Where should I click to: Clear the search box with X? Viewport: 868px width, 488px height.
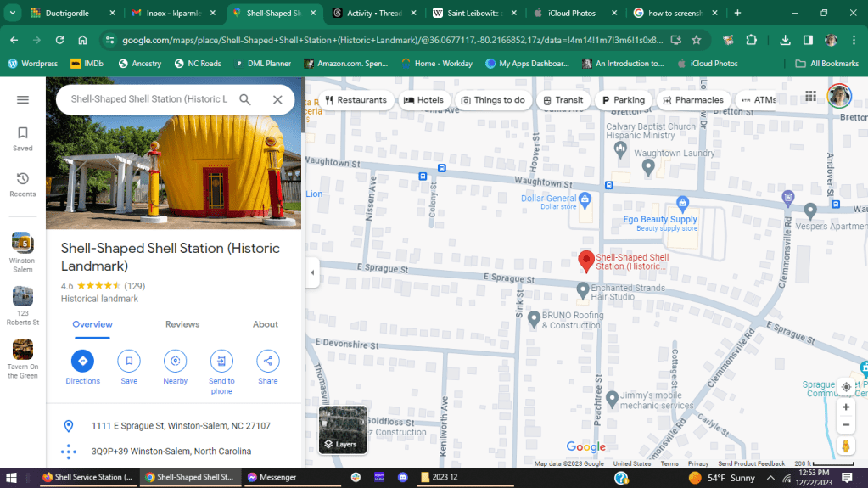277,99
